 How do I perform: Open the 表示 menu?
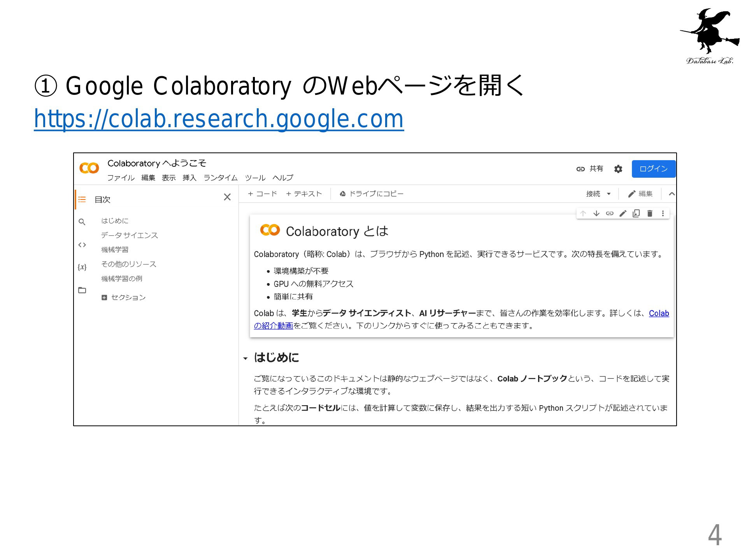169,178
